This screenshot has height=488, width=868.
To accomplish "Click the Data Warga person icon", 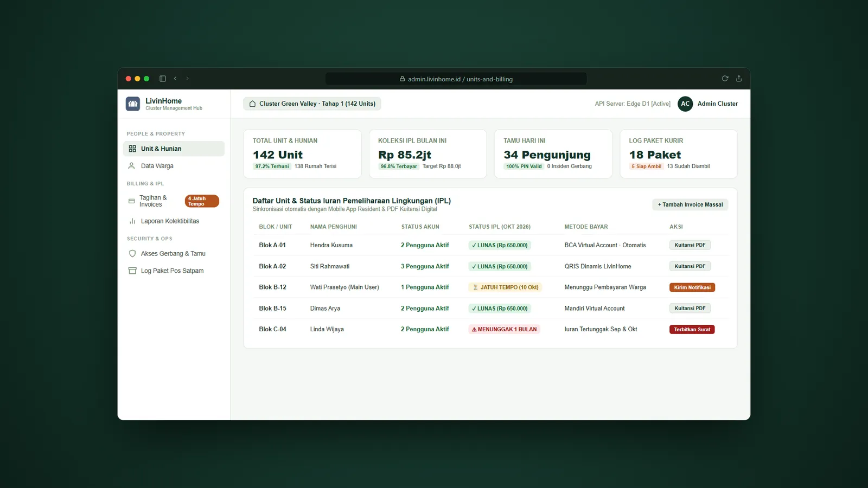I will [x=131, y=166].
